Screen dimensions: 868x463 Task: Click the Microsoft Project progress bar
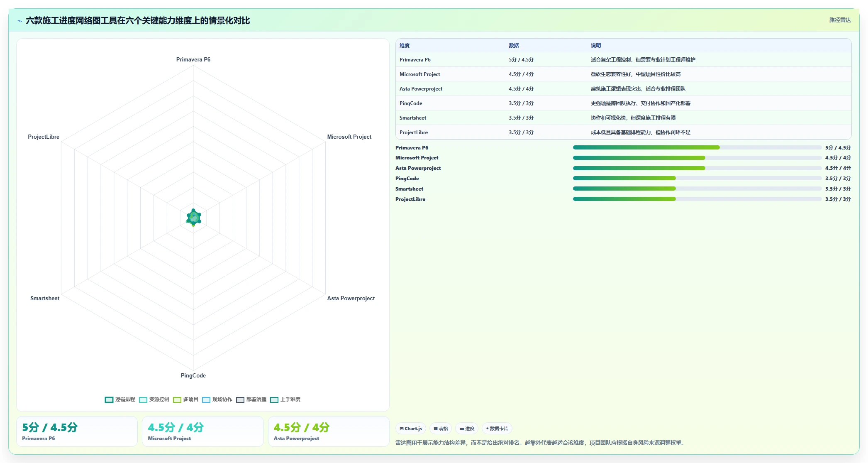coord(697,158)
